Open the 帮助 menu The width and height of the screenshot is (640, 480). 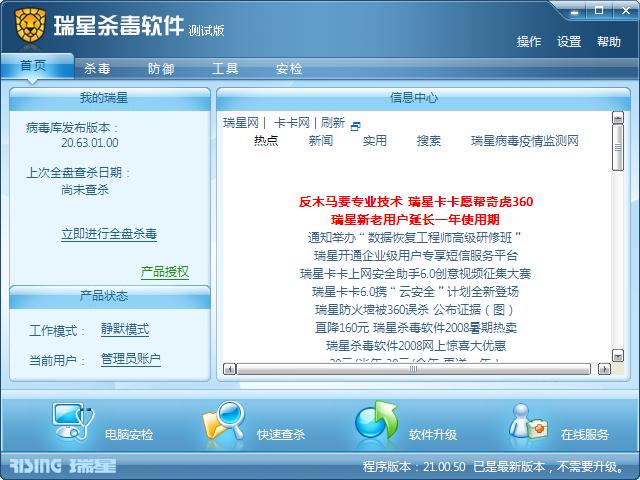609,41
